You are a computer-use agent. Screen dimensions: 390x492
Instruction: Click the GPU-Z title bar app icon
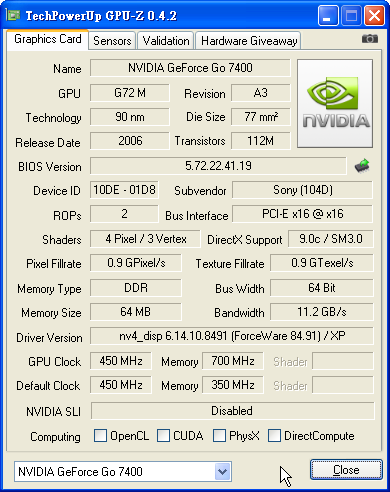pos(13,15)
